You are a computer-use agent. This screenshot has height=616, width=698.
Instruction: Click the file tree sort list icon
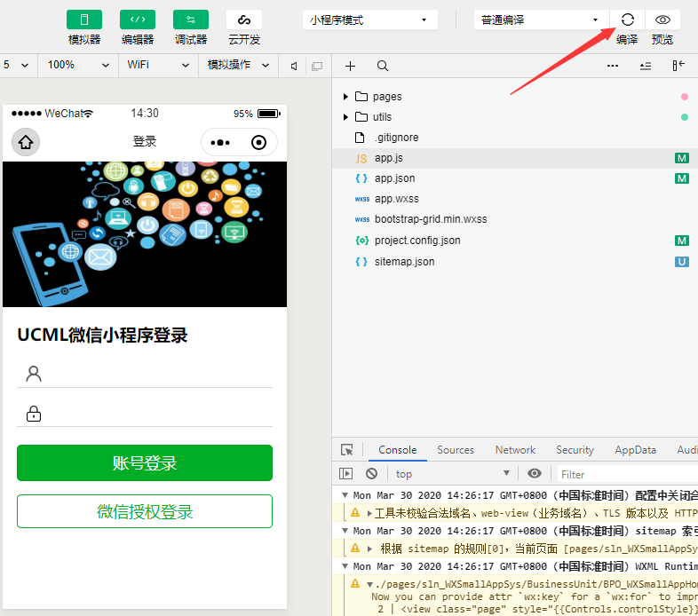pyautogui.click(x=646, y=66)
